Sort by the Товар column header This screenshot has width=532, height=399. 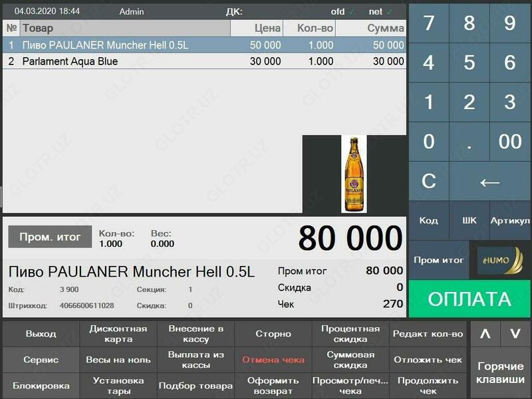[126, 28]
